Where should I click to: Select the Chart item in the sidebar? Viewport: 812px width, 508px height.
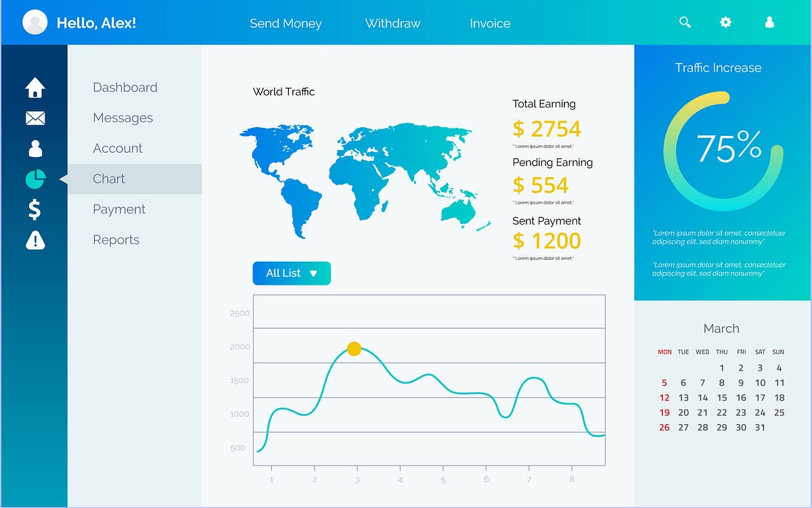click(x=108, y=179)
